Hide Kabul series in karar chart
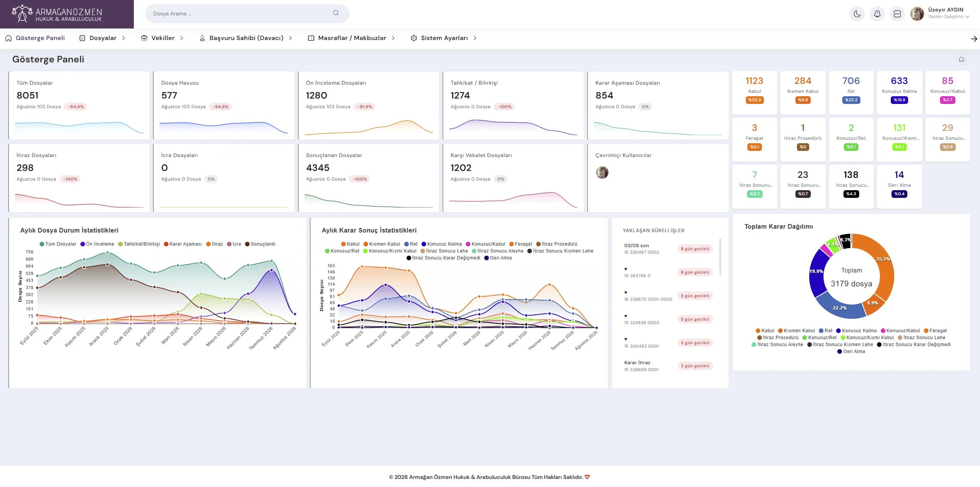The height and width of the screenshot is (487, 980). pyautogui.click(x=350, y=244)
